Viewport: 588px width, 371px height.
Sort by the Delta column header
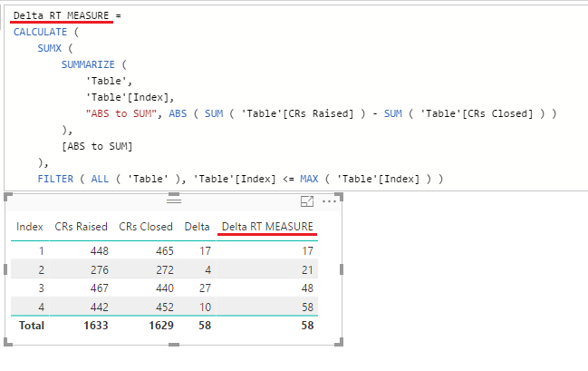pos(197,227)
